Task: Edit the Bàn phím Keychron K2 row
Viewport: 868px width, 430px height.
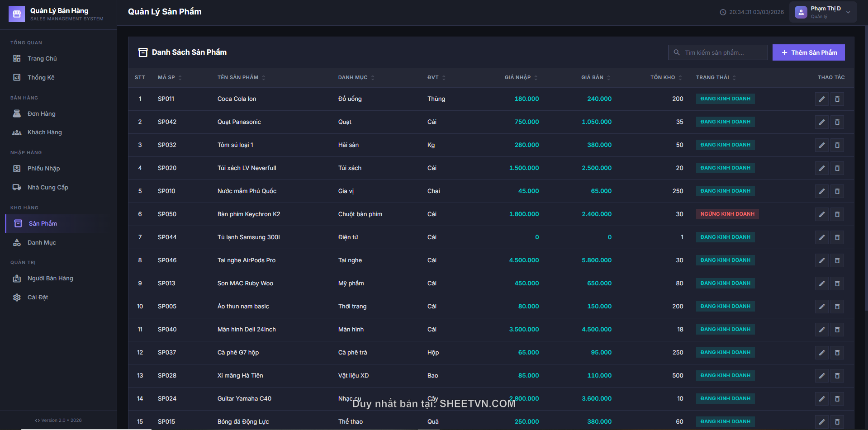Action: [x=821, y=214]
